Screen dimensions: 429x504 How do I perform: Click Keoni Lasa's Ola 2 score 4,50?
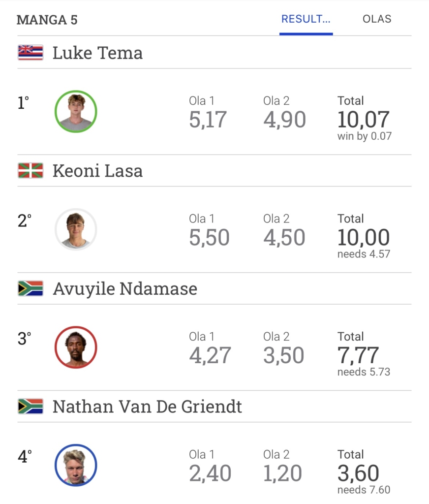point(284,238)
